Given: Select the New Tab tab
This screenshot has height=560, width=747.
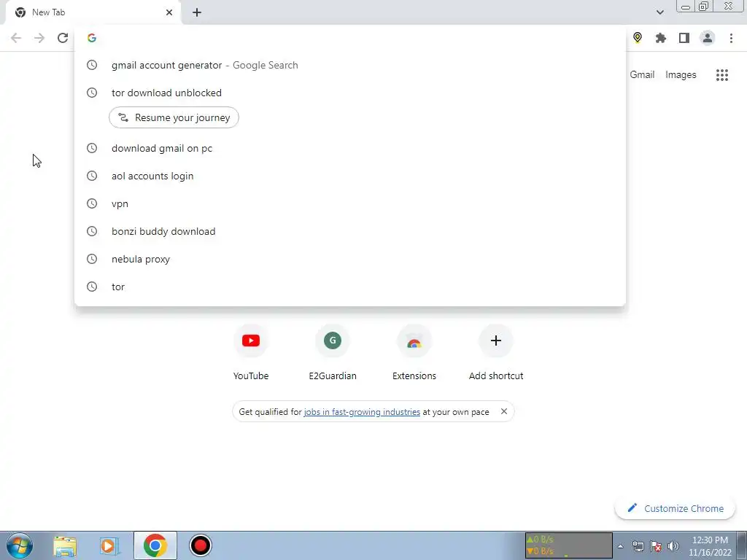Looking at the screenshot, I should click(x=93, y=12).
